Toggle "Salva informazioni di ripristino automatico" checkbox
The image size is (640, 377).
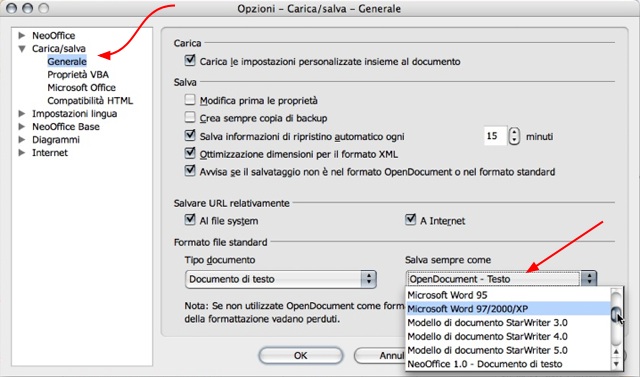click(190, 135)
